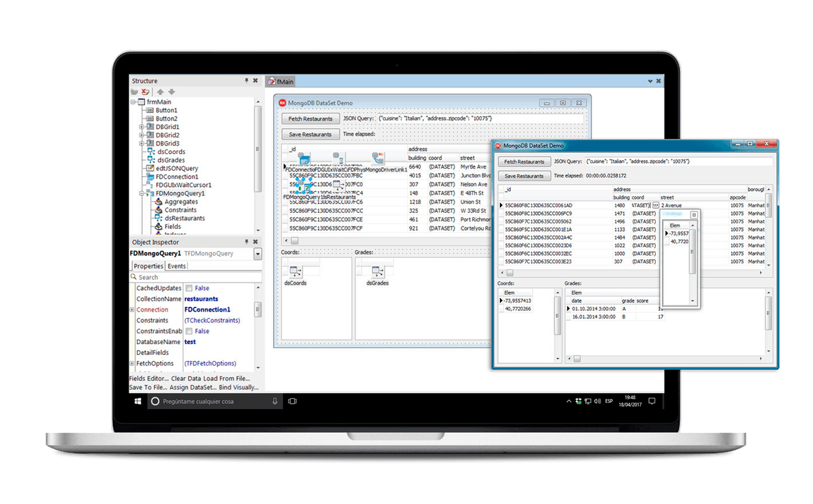Click the delete icon in Structure toolbar

point(145,91)
